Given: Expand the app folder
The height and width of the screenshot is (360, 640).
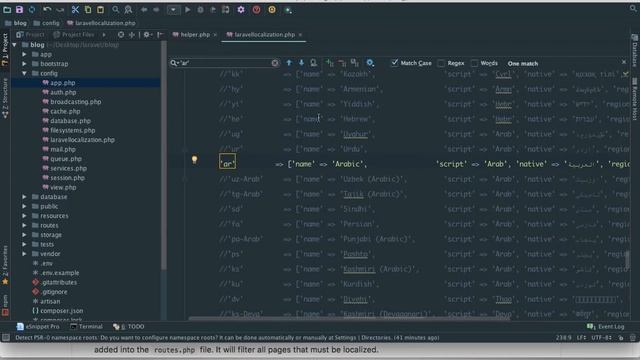Looking at the screenshot, I should click(x=24, y=54).
